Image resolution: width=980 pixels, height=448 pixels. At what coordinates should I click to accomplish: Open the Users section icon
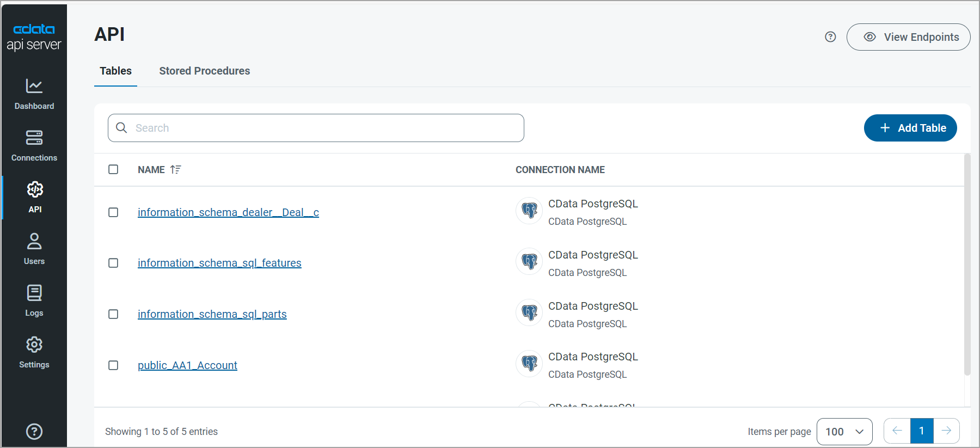click(34, 241)
